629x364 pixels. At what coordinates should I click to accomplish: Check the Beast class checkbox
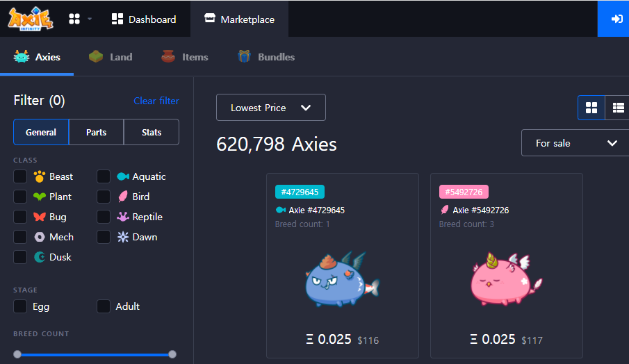[20, 176]
